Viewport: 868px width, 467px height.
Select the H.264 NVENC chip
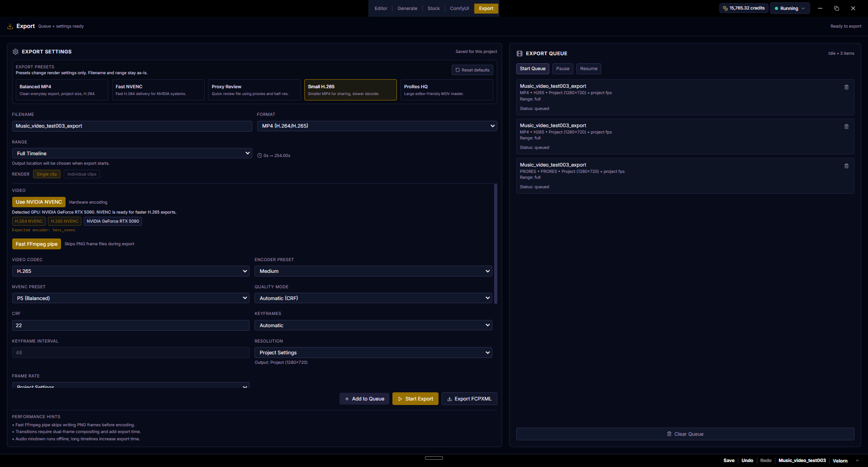click(x=29, y=221)
